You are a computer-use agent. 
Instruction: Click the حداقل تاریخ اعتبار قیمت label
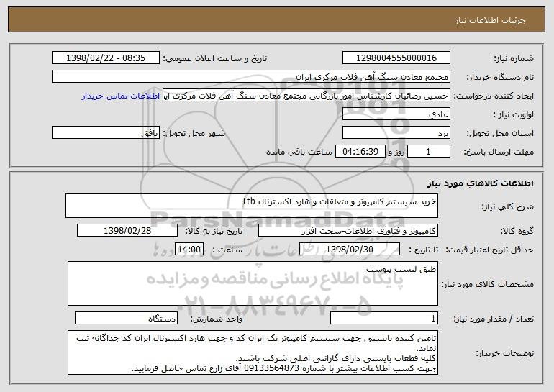pos(489,250)
